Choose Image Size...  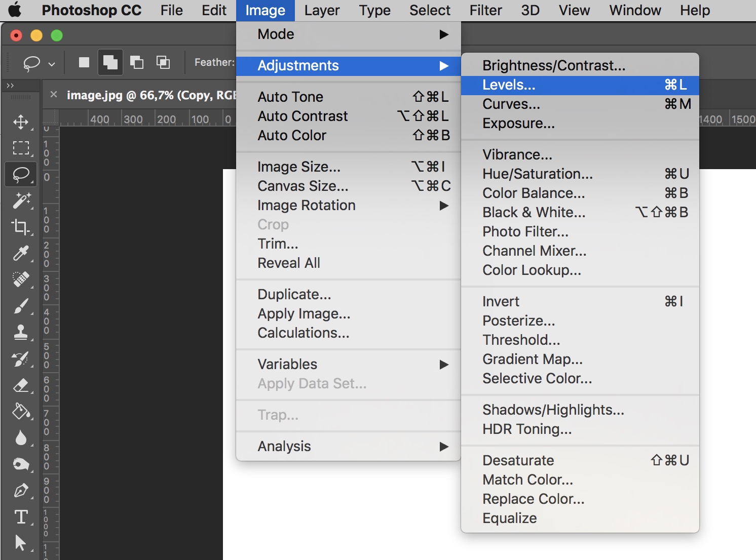(x=349, y=167)
